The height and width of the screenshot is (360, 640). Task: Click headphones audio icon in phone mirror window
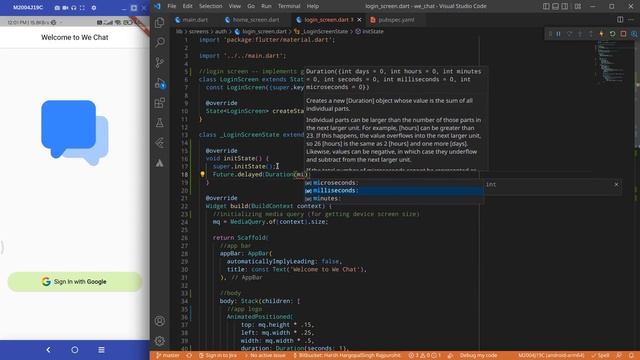[x=73, y=8]
